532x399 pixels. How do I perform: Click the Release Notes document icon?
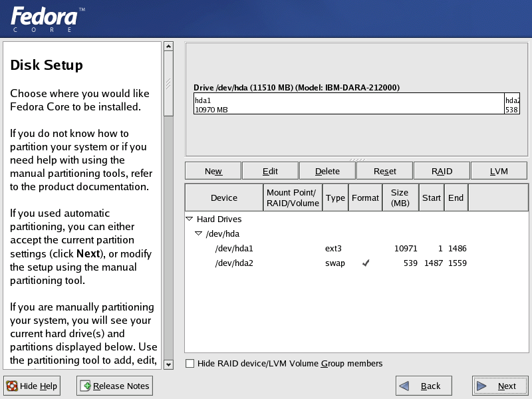(85, 386)
